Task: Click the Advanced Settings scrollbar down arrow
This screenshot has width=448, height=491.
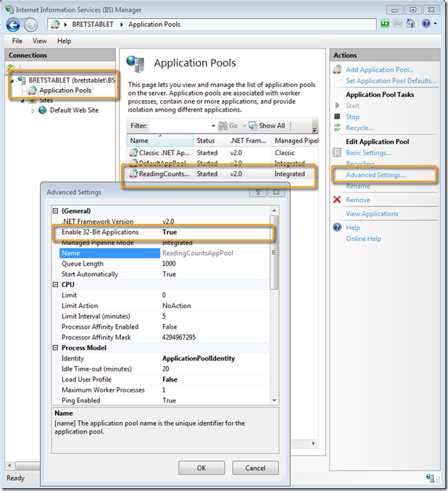Action: pos(274,400)
